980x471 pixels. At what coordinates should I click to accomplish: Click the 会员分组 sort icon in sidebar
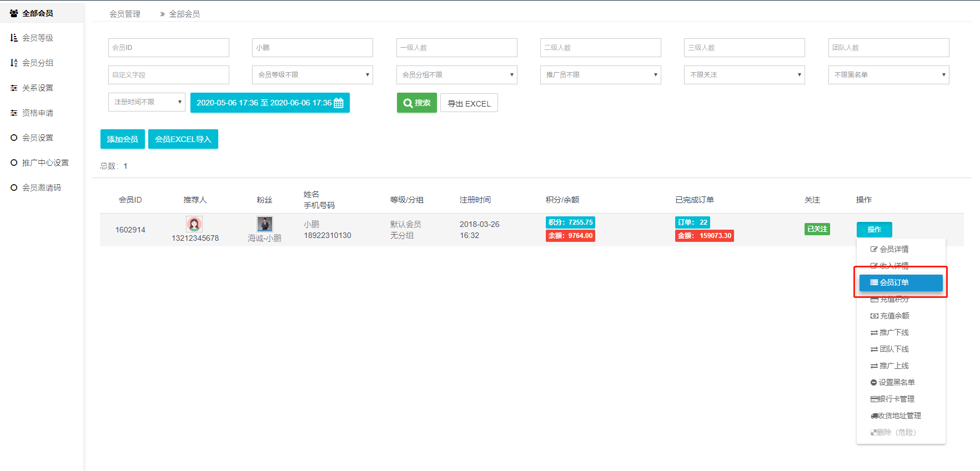[14, 63]
